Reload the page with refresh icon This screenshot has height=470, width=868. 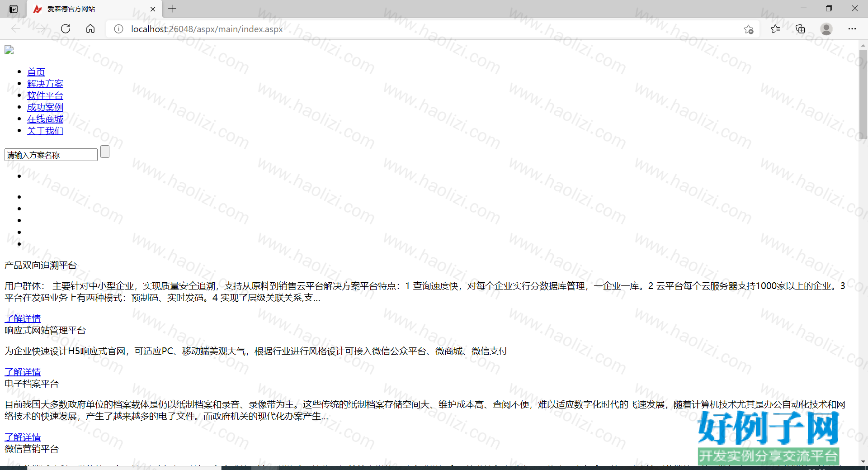(66, 29)
